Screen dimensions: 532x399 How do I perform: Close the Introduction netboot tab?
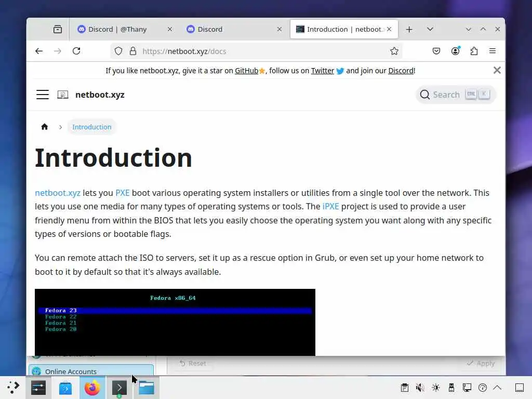point(389,29)
